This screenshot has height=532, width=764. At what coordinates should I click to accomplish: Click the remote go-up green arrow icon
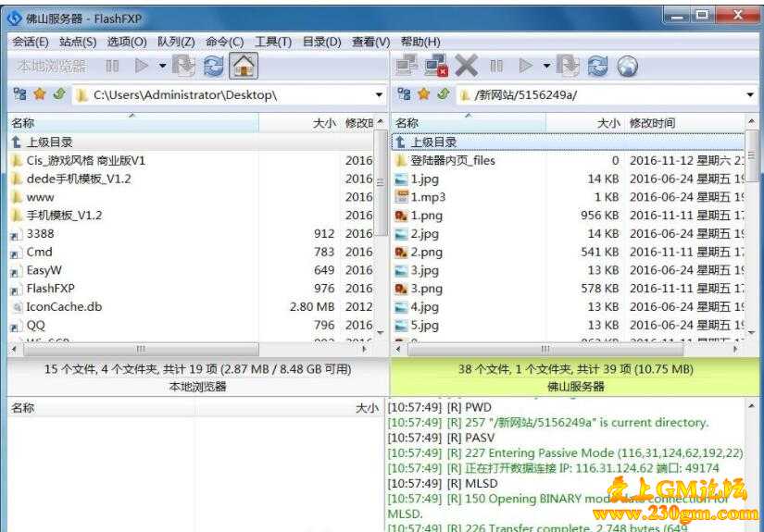[444, 94]
